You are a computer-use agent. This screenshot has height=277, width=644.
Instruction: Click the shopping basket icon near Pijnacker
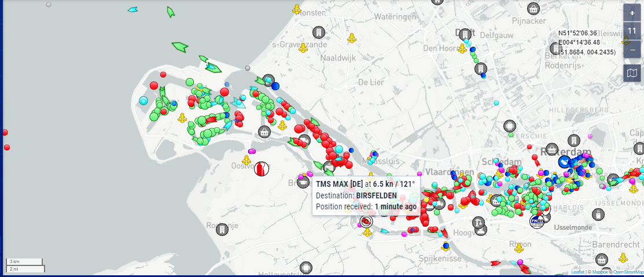pyautogui.click(x=533, y=9)
